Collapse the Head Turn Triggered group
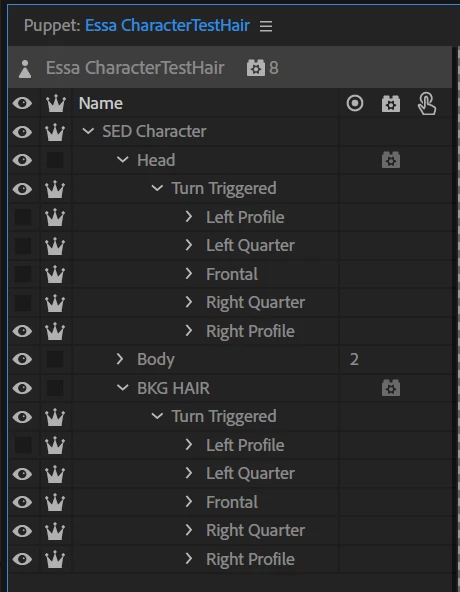Screen dimensions: 460x592 (x=157, y=188)
